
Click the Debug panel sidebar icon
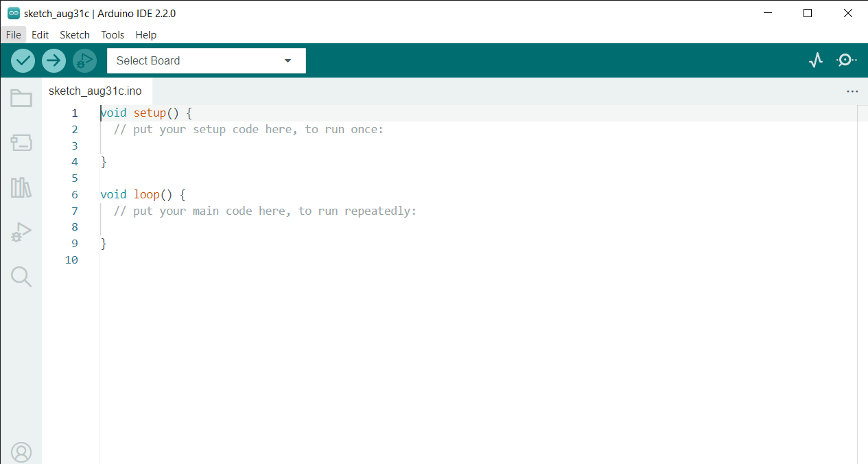[21, 232]
